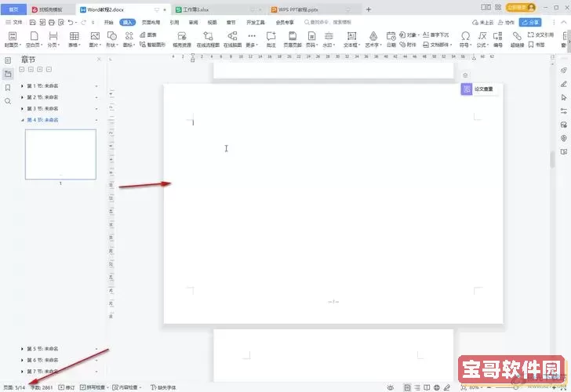Click the 论文查重 paper check button

click(x=479, y=89)
